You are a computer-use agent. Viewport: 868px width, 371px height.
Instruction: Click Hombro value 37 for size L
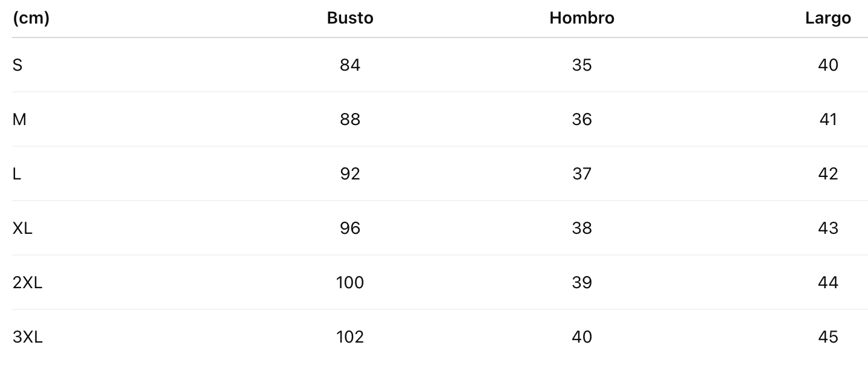(x=582, y=173)
